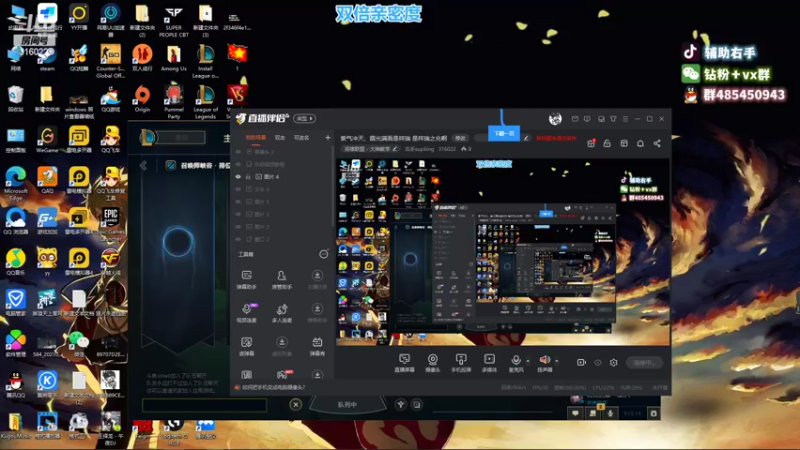Click the record video icon in bottom bar
This screenshot has width=800, height=450.
(581, 362)
